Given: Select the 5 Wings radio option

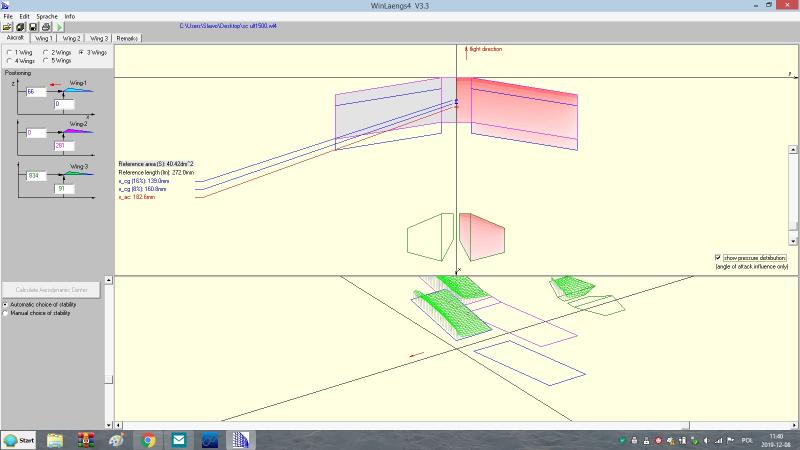Looking at the screenshot, I should coord(46,60).
